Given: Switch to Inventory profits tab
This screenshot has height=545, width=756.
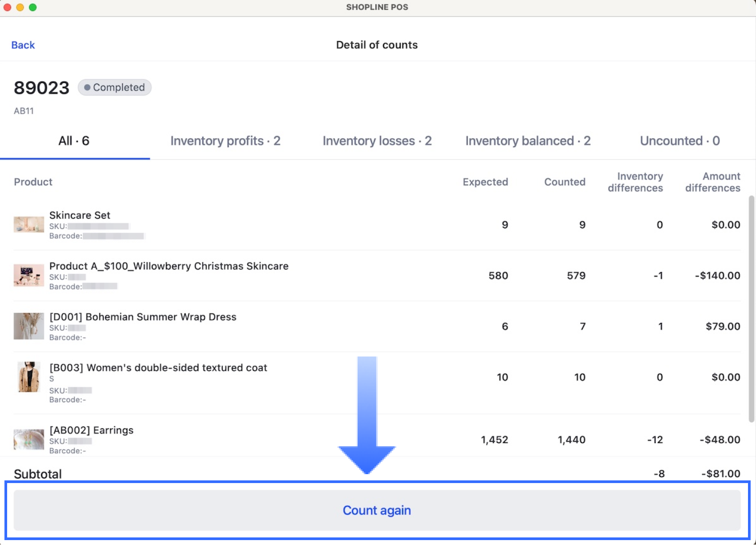Looking at the screenshot, I should coord(225,141).
